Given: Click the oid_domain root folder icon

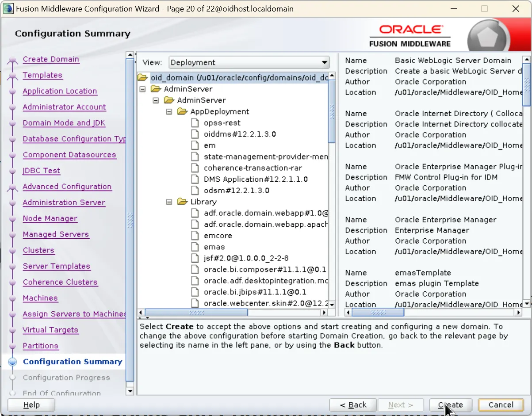Looking at the screenshot, I should 143,78.
